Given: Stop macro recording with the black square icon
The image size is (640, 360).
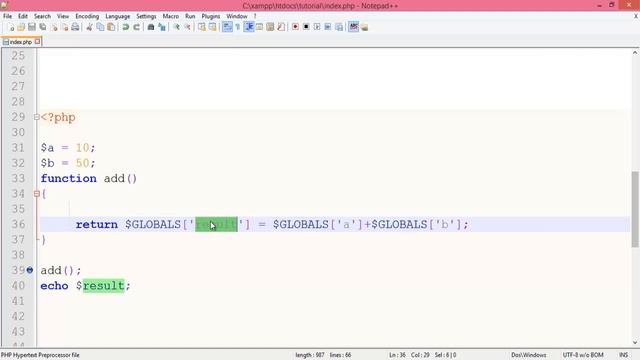Looking at the screenshot, I should (x=306, y=27).
